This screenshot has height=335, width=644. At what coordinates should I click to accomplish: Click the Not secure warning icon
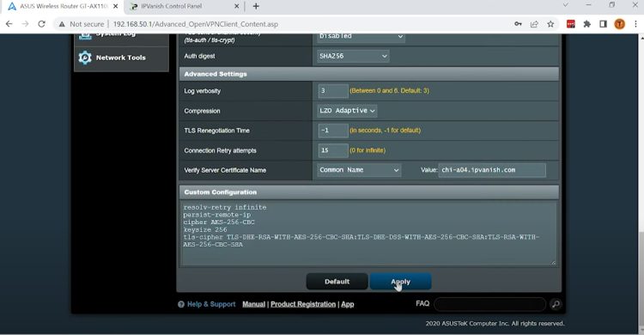pyautogui.click(x=62, y=24)
